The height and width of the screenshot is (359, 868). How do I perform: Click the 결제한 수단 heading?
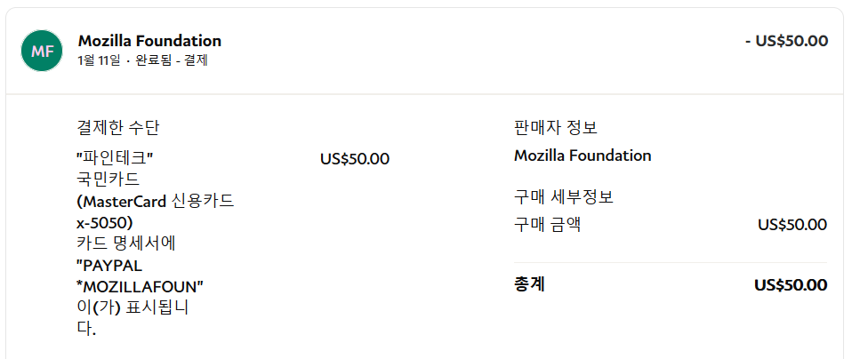point(117,128)
